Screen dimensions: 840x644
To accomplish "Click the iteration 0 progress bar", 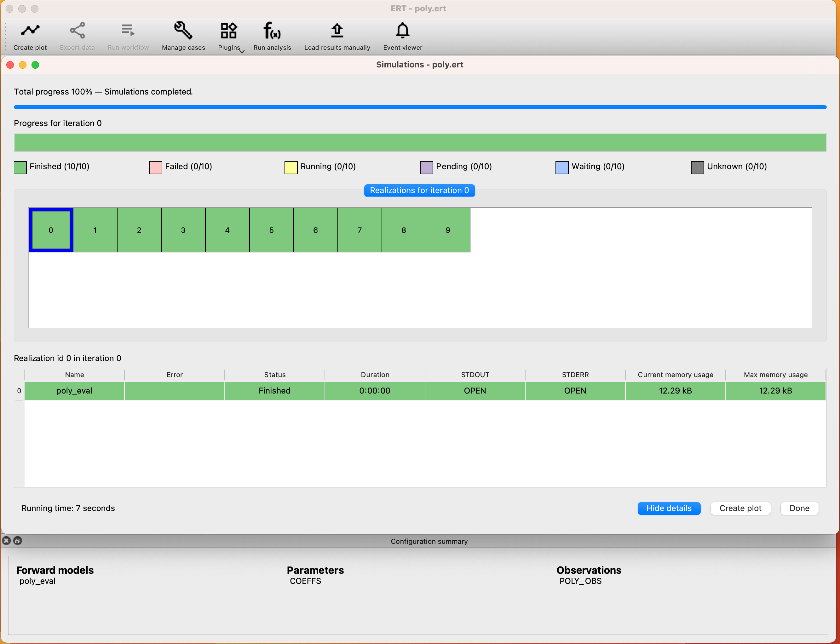I will [420, 142].
